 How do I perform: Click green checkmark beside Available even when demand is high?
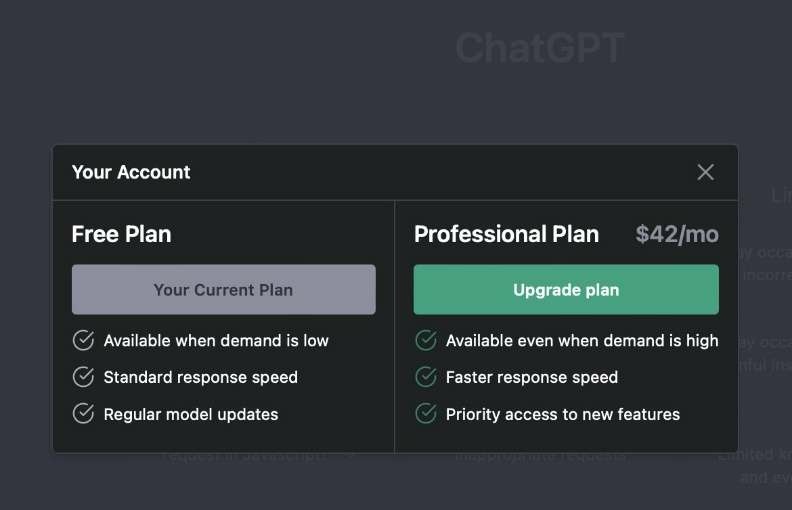tap(426, 340)
